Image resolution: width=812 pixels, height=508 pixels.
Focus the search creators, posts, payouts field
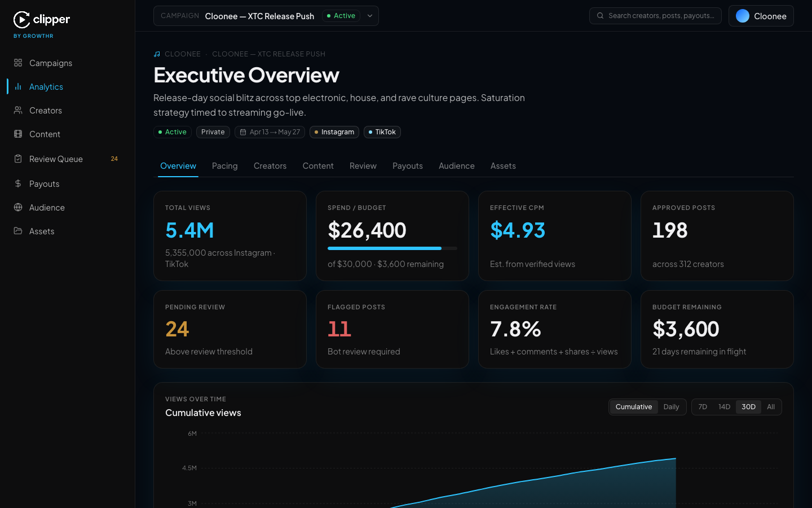coord(655,16)
